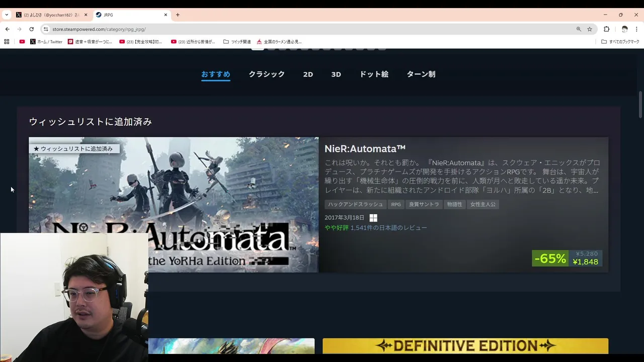644x362 pixels.
Task: Switch to the ドット絵 tab
Action: point(374,74)
